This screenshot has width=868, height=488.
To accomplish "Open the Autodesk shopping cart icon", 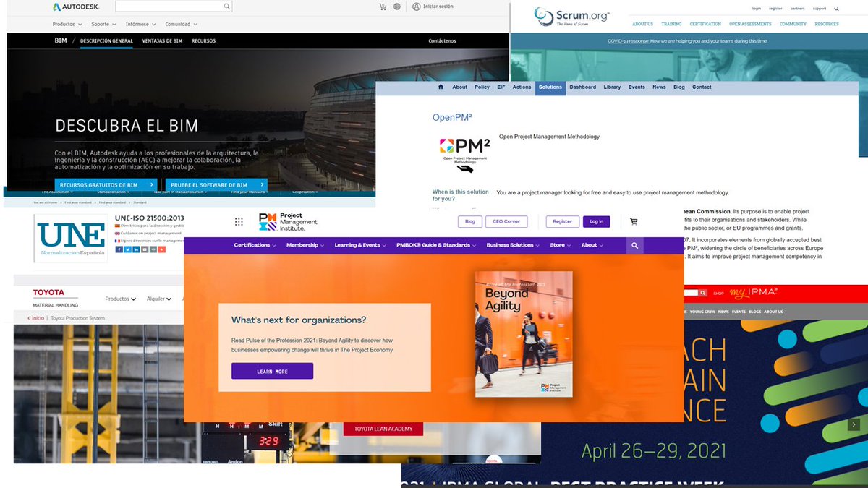I will point(383,7).
